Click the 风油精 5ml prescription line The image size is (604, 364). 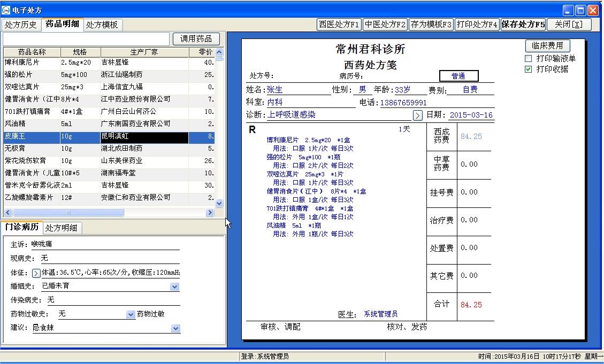294,226
